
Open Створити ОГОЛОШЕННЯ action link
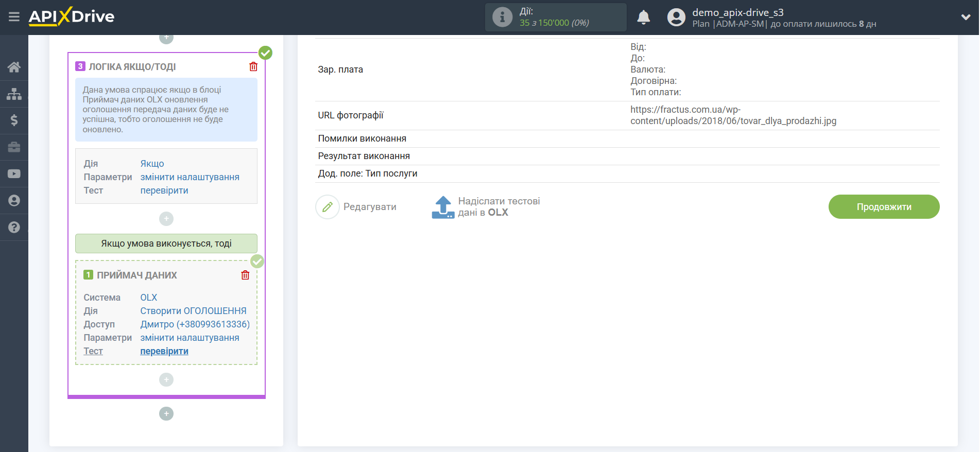tap(193, 311)
